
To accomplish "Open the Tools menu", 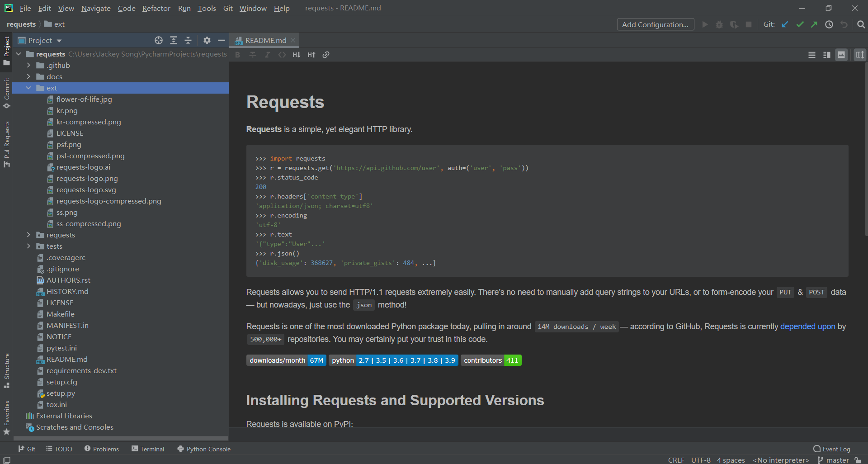I will pyautogui.click(x=207, y=8).
